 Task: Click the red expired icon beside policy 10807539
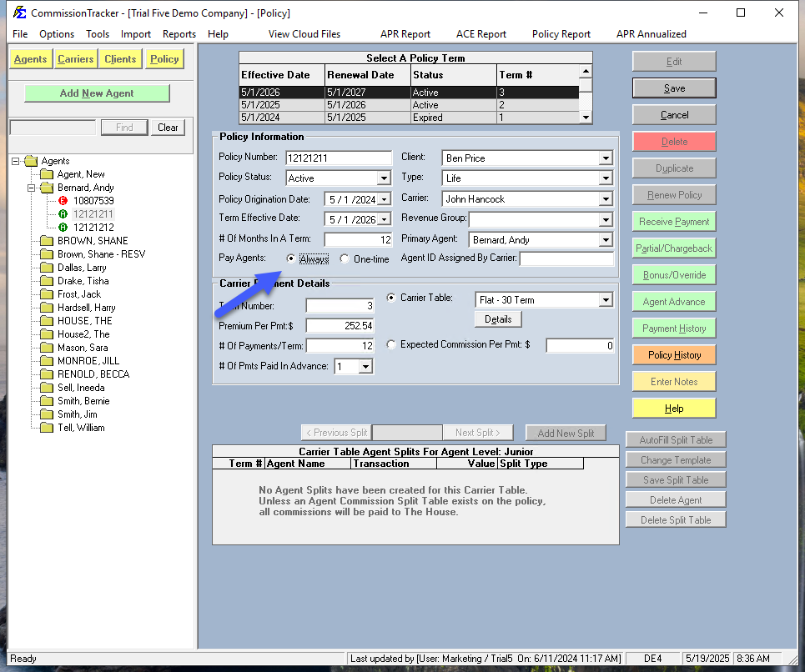coord(63,200)
